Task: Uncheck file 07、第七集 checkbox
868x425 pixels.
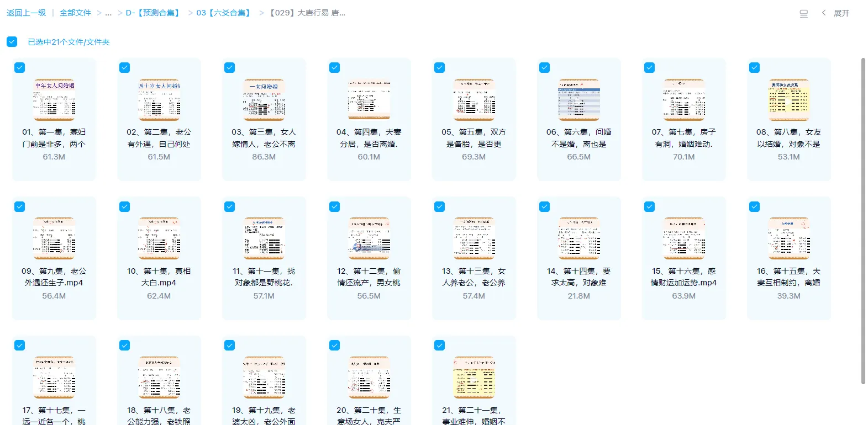Action: [x=650, y=67]
